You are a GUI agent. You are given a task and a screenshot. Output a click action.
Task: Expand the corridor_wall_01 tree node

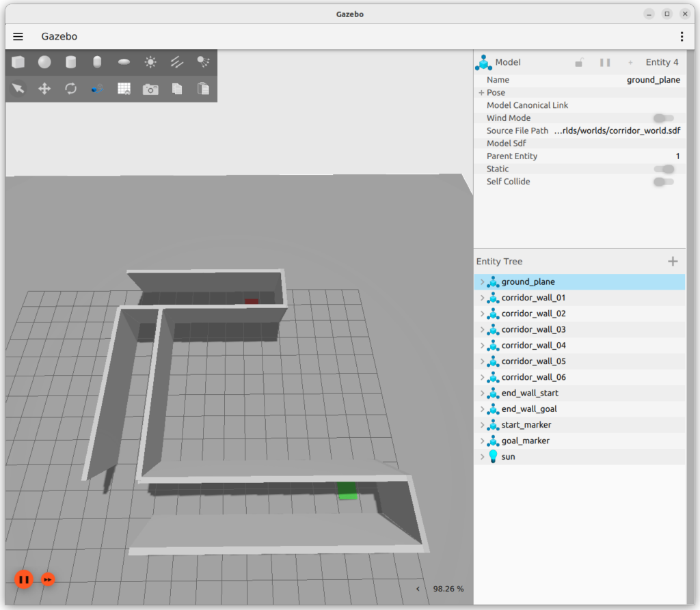482,298
